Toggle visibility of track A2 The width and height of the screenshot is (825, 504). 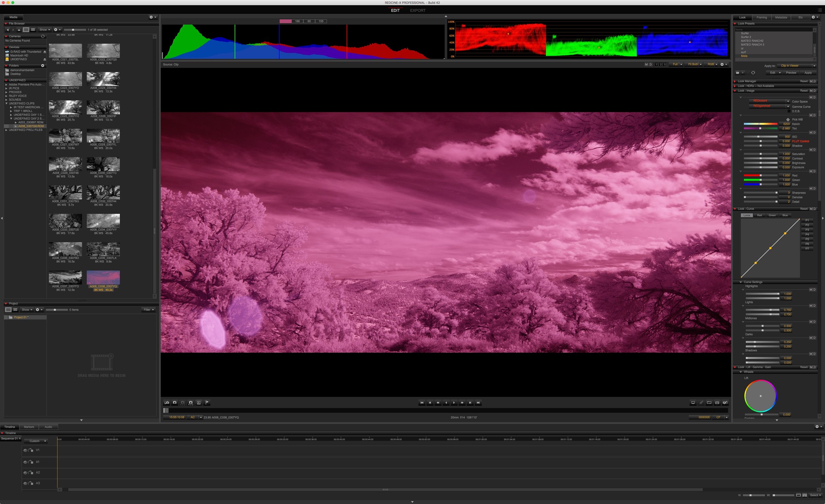[25, 473]
